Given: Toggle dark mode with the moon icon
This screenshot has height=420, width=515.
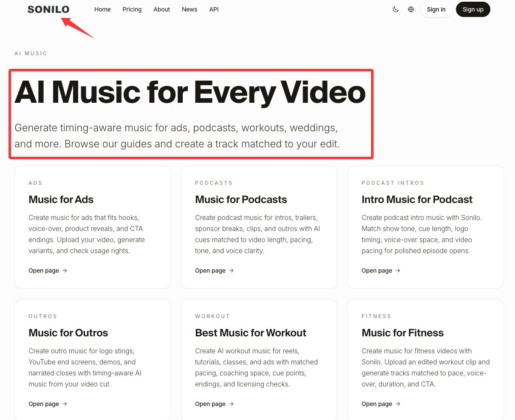Looking at the screenshot, I should [396, 9].
